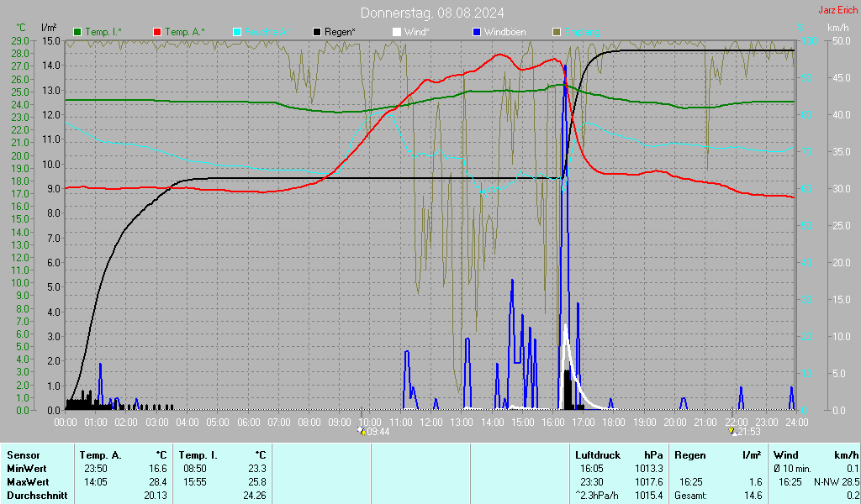Click the date title Donnerstag, 08.08.2024
The width and height of the screenshot is (861, 504).
tap(432, 13)
